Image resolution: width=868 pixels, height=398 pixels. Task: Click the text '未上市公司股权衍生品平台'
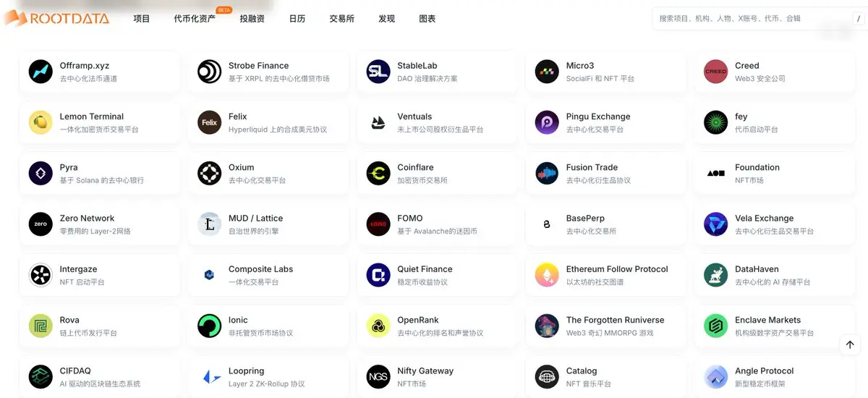click(440, 130)
